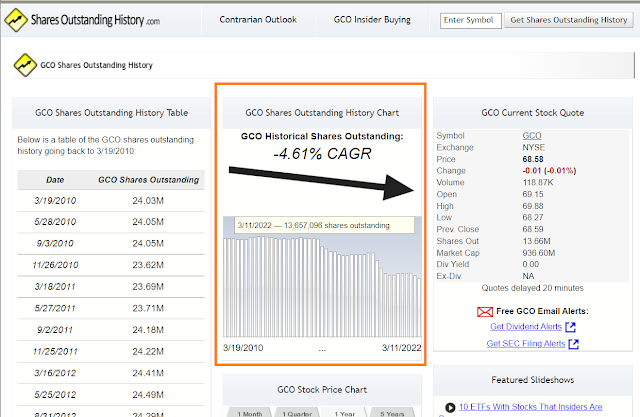
Task: Click the 9/2/2011 date table cell
Action: tap(55, 330)
